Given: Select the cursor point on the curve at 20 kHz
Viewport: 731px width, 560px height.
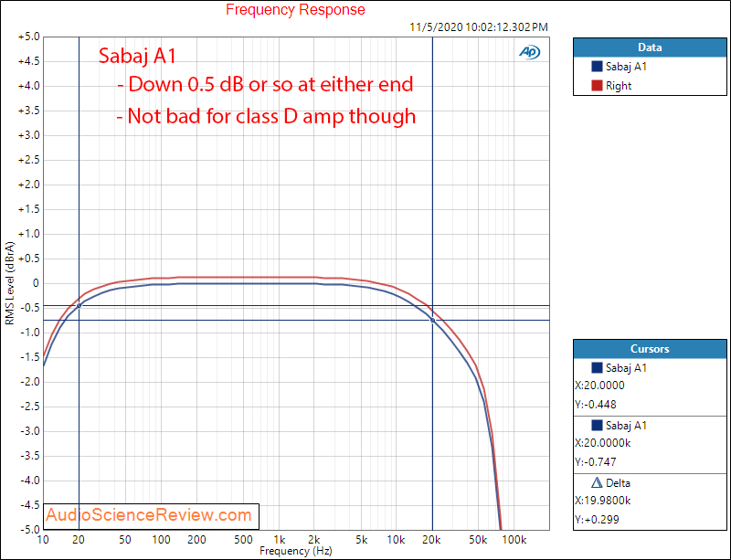Looking at the screenshot, I should (x=432, y=321).
